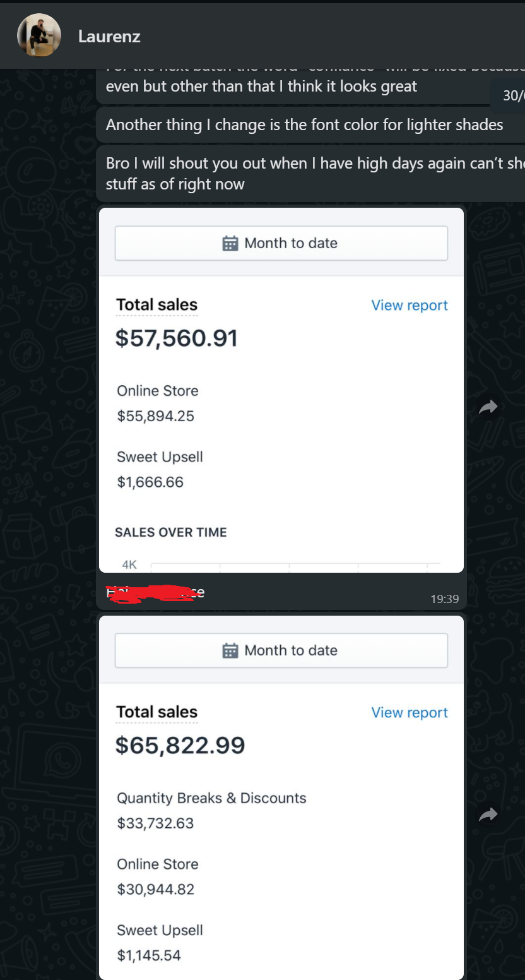
Task: Click calendar icon in second Month to date
Action: pos(230,650)
